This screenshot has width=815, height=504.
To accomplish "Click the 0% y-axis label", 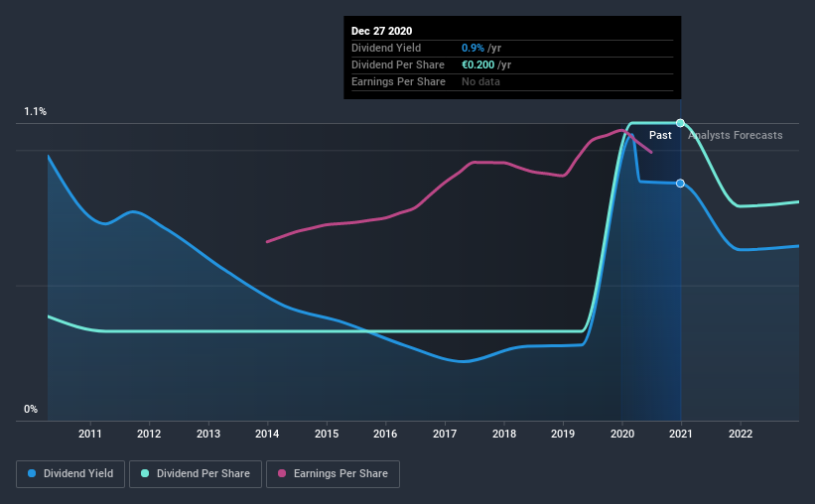I will (31, 410).
